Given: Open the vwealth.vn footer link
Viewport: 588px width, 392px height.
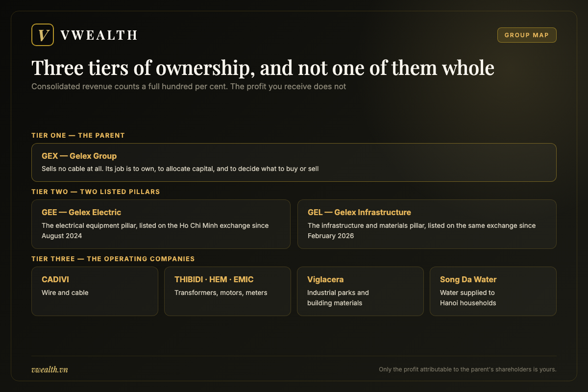Looking at the screenshot, I should coord(49,369).
